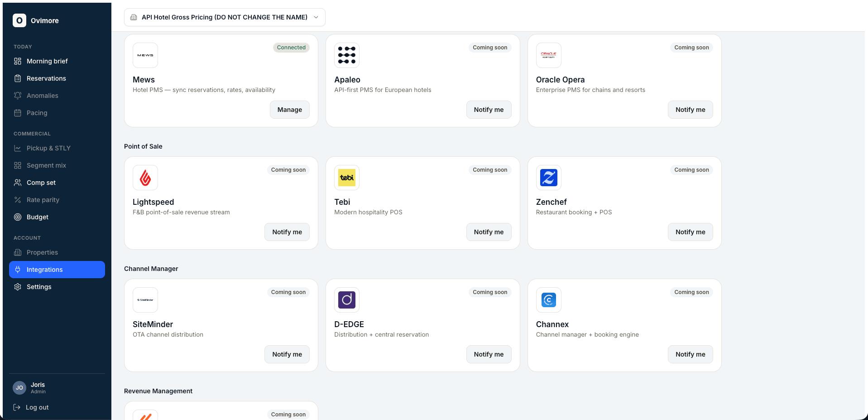The height and width of the screenshot is (420, 868).
Task: Click the Coming soon badge on D-EDGE
Action: tap(490, 292)
